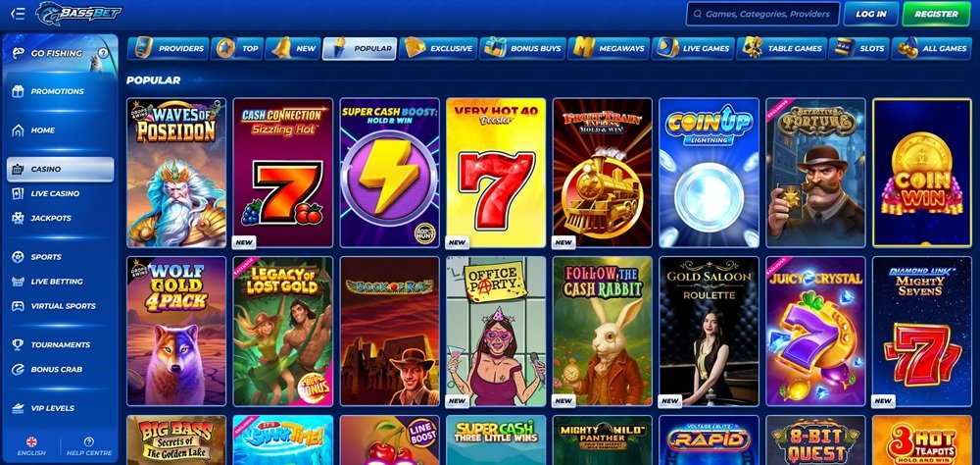Show the Live Games category
The height and width of the screenshot is (465, 980).
(693, 48)
